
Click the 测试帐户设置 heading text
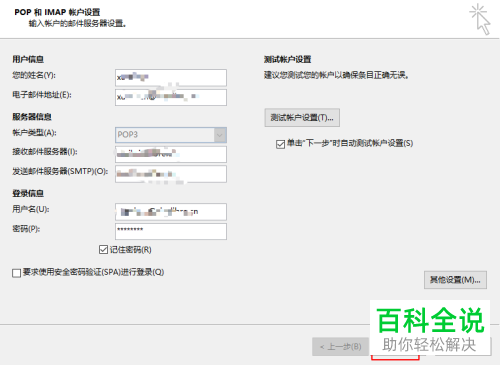[x=288, y=59]
